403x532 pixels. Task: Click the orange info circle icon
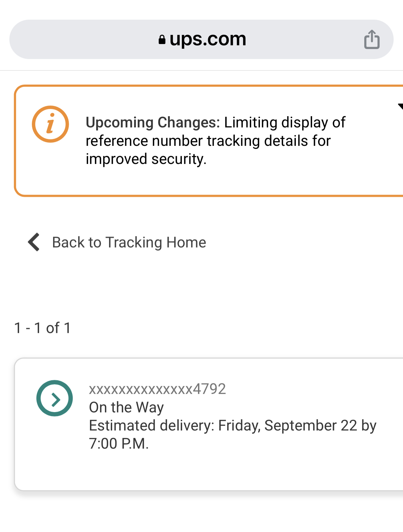pos(50,124)
